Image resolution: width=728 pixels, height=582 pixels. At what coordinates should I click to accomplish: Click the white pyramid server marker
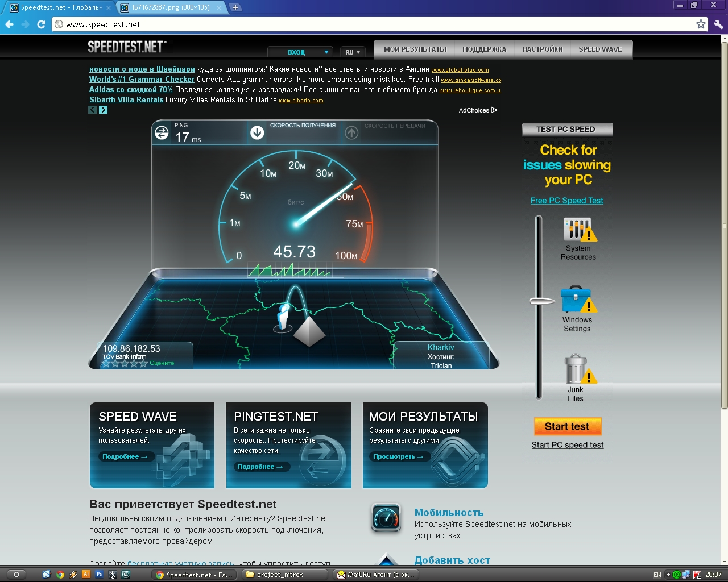(309, 331)
